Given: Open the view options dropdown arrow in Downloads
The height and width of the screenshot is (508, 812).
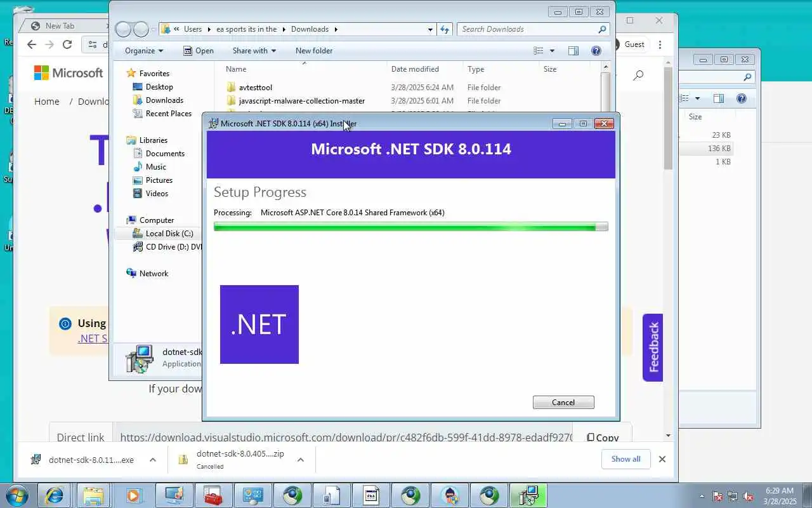Looking at the screenshot, I should click(552, 51).
